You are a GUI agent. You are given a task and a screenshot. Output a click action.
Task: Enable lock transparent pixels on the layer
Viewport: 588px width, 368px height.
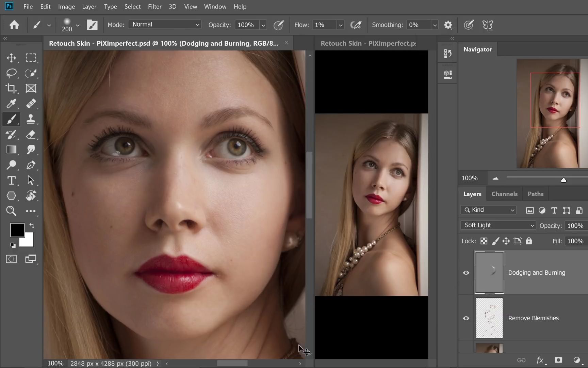click(x=484, y=241)
